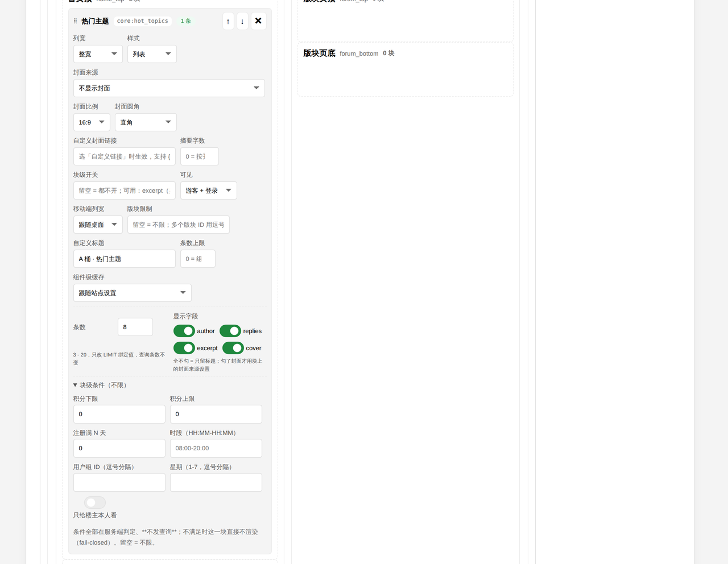Remove the 热门主题 block with X button

click(258, 21)
